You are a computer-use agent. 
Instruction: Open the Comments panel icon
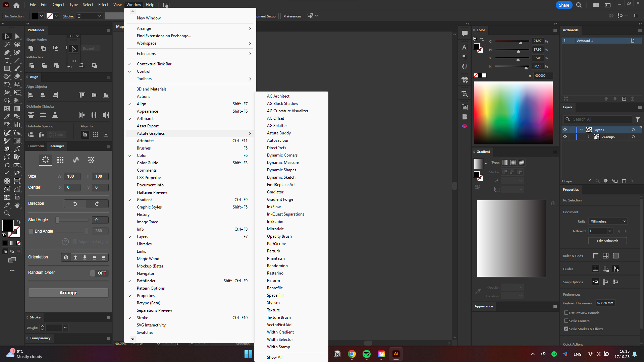[x=465, y=34]
